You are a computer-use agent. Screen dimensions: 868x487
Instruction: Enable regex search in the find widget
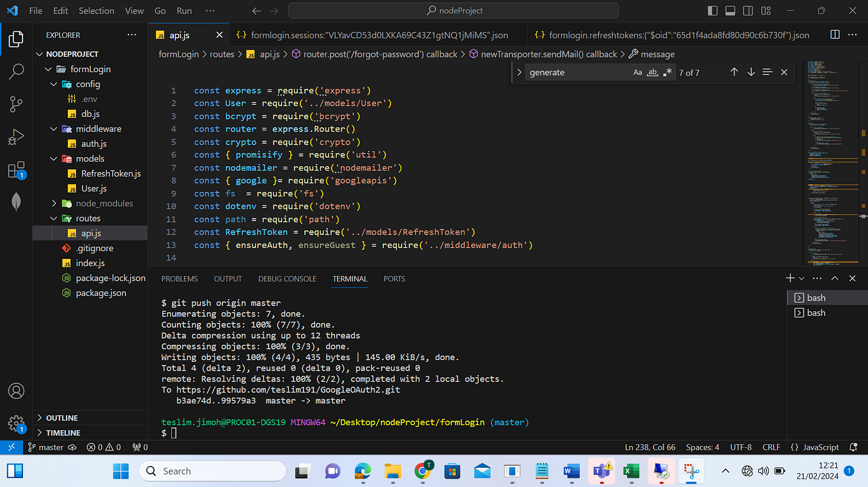pos(667,72)
